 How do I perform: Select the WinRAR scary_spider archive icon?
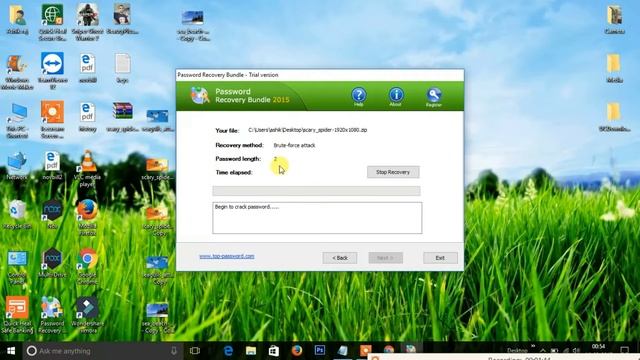pos(122,117)
